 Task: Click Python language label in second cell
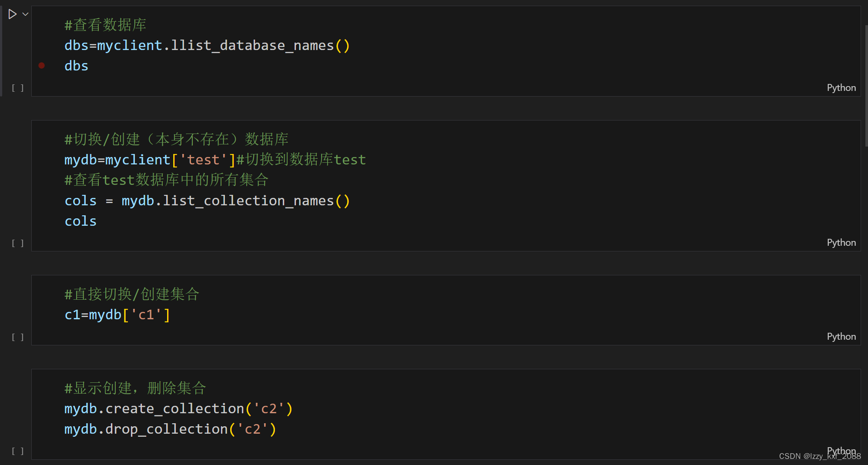[x=841, y=243]
